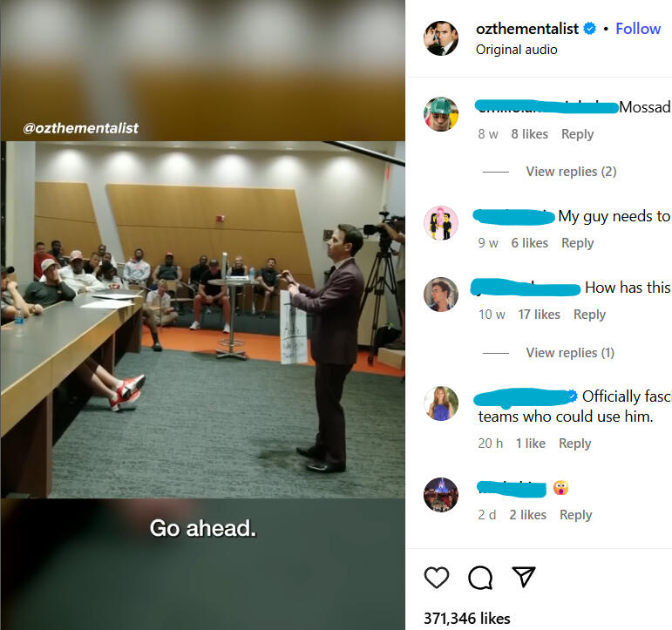Screen dimensions: 672x630
Task: Open the hard-hat avatar commenter's profile
Action: [440, 114]
